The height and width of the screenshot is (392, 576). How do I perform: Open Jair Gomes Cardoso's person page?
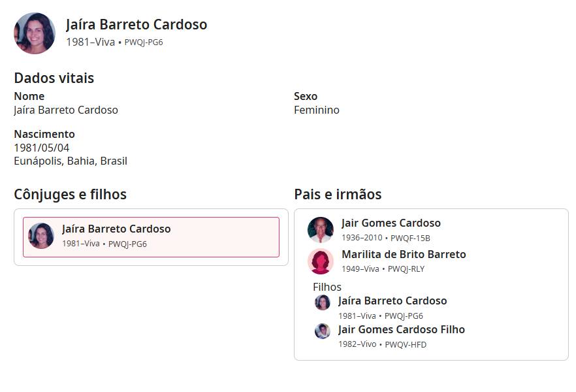391,223
